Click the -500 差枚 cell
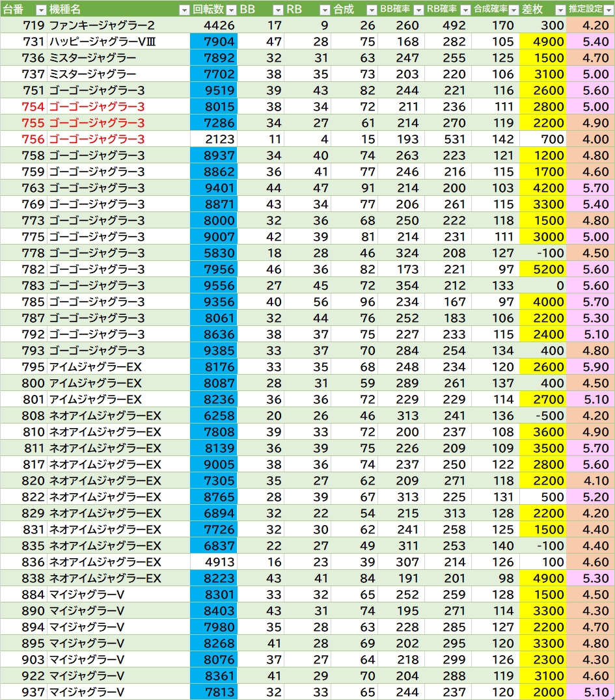The height and width of the screenshot is (700, 615). click(x=543, y=416)
